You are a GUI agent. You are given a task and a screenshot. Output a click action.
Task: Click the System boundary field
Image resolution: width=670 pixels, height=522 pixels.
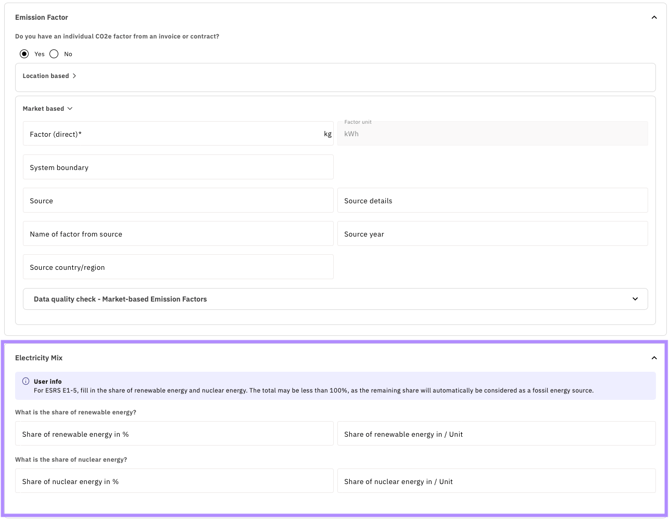point(178,167)
